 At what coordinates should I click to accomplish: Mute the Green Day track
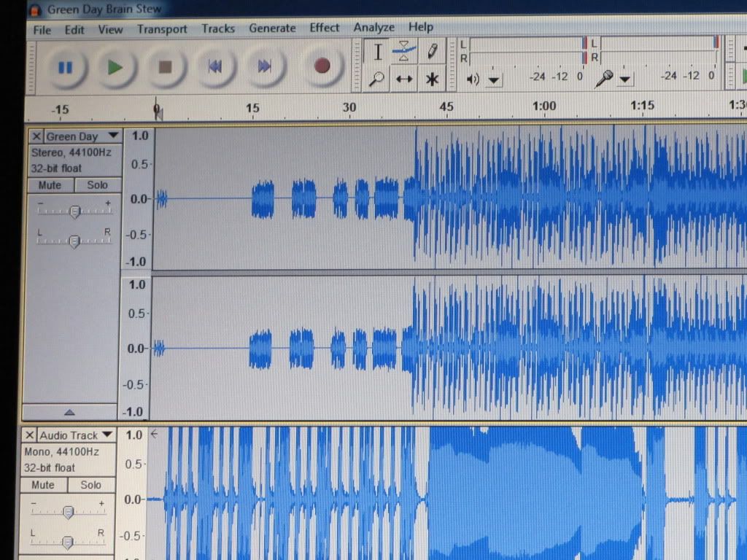[x=50, y=185]
